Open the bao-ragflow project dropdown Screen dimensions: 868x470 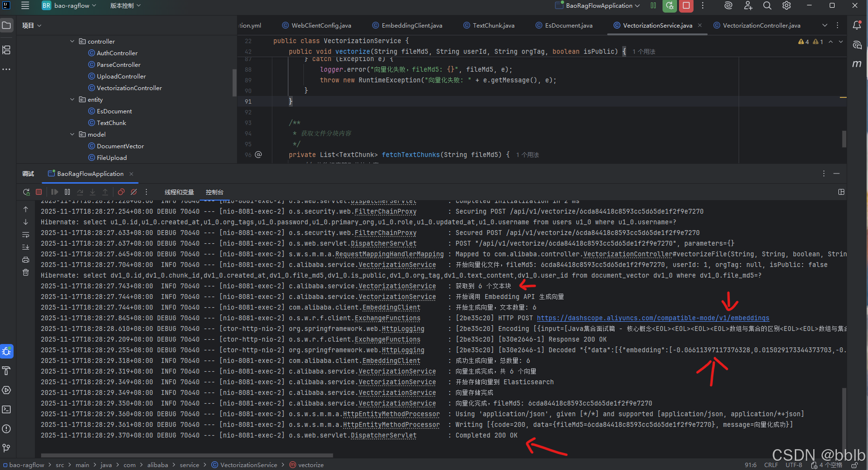coord(69,6)
